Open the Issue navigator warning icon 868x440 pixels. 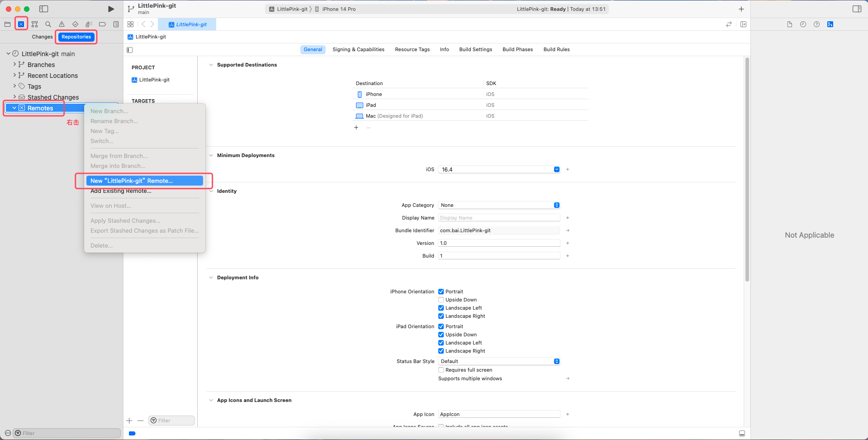point(62,24)
